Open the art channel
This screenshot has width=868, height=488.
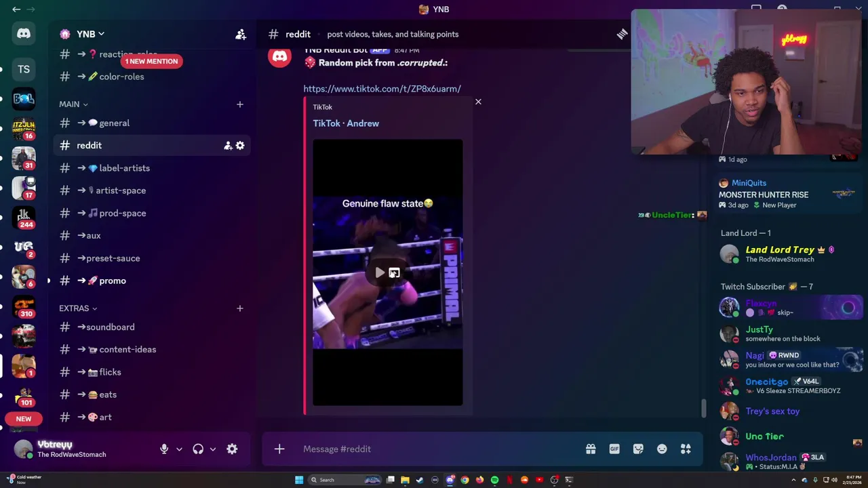[152, 417]
